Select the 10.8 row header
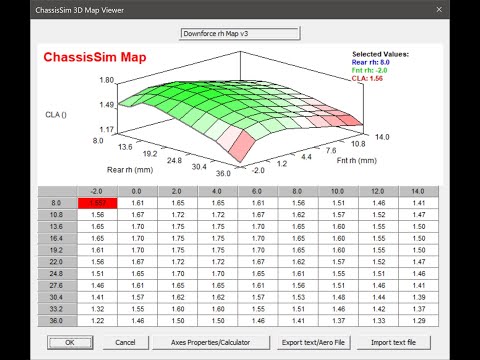The image size is (480, 360). pos(57,215)
